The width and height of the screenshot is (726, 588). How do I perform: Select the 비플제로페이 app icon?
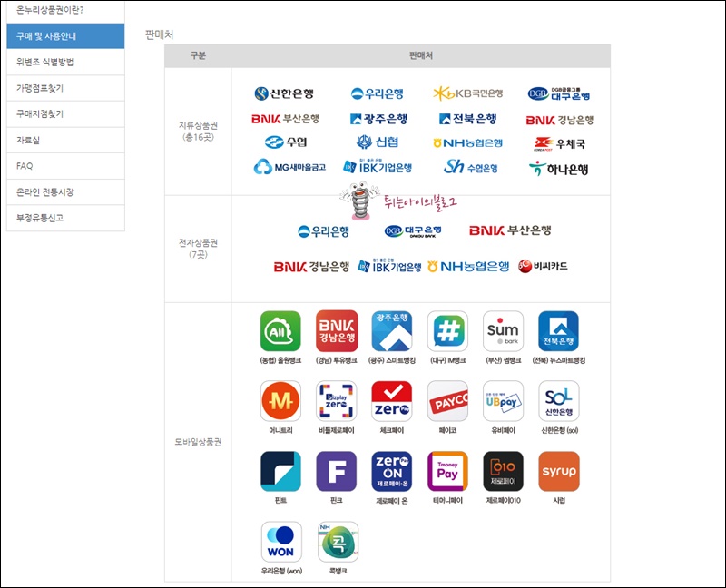pyautogui.click(x=337, y=401)
